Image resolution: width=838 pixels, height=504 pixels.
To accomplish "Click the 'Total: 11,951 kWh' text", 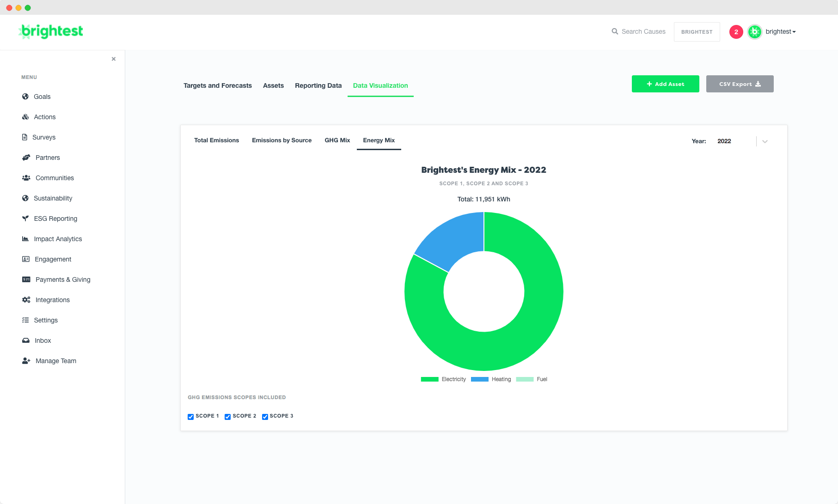I will [483, 199].
